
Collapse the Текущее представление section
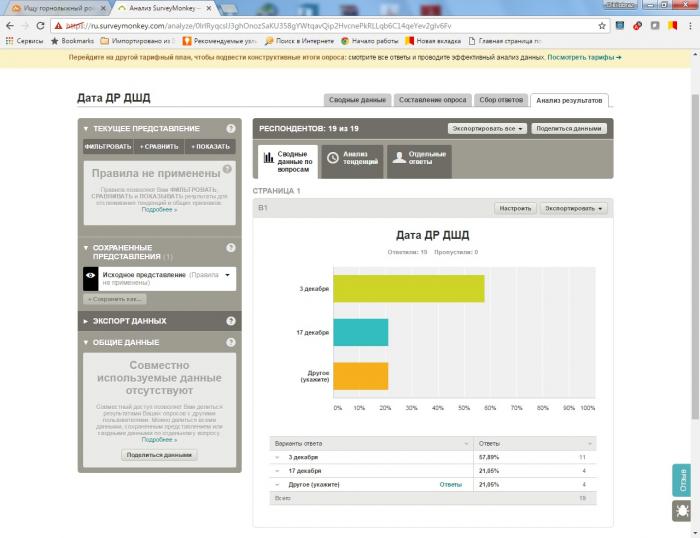(86, 129)
